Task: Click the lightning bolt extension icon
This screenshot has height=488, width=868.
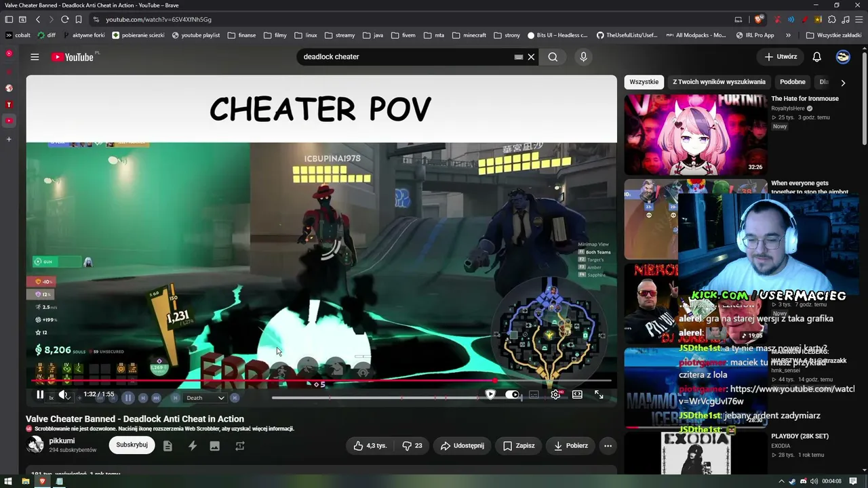Action: 192,446
